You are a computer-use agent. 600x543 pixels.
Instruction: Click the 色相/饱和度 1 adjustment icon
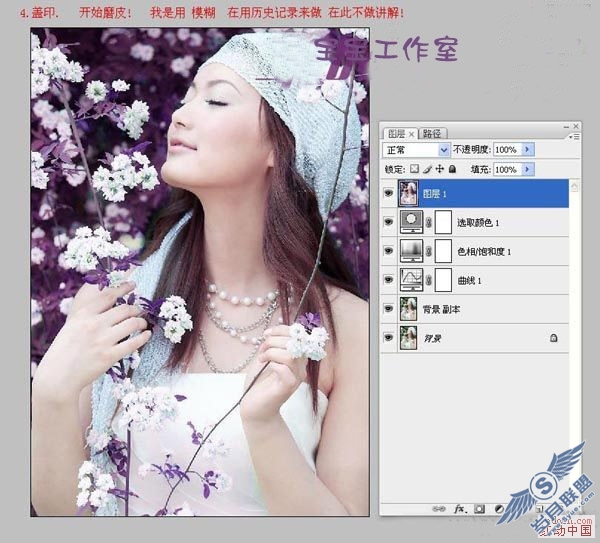pos(411,251)
